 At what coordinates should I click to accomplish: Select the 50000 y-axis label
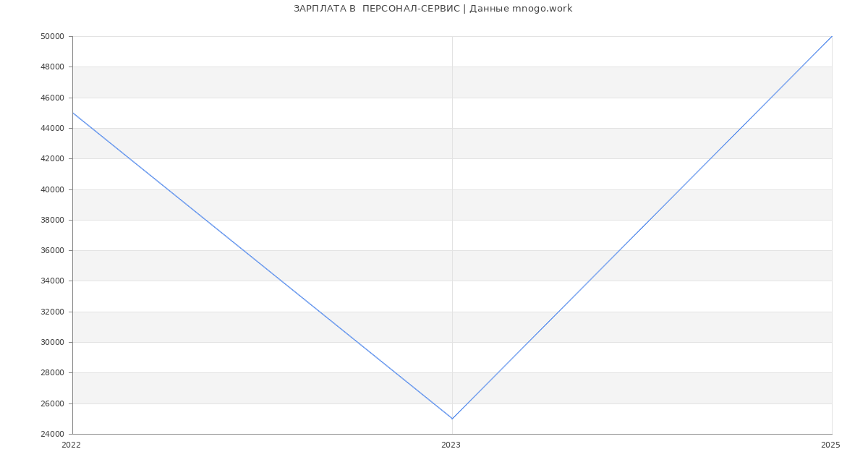tap(53, 37)
